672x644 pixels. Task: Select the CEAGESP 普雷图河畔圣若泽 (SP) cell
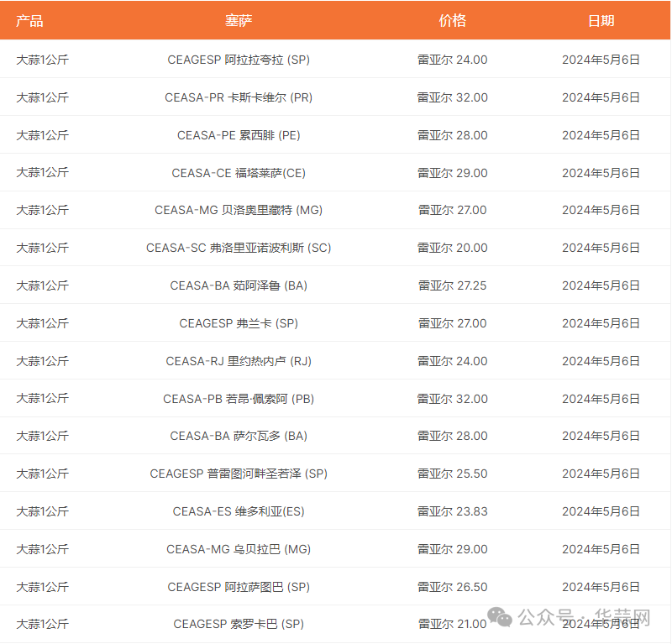(x=239, y=474)
